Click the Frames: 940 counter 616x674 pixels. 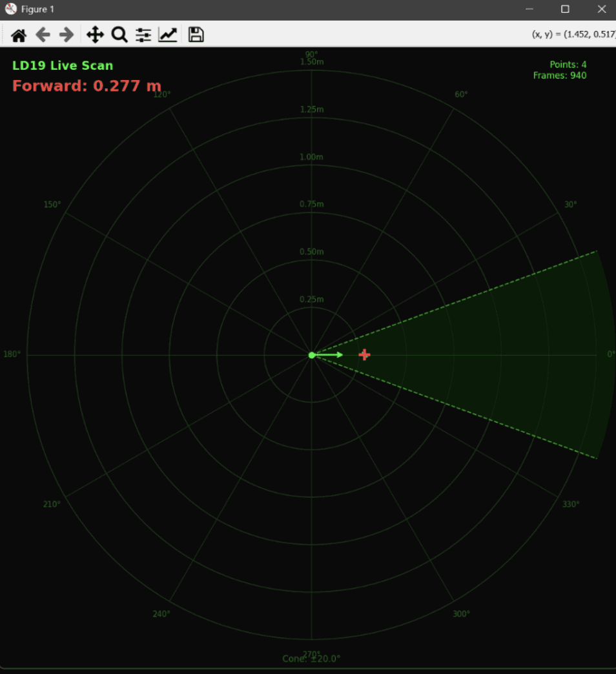(x=560, y=76)
